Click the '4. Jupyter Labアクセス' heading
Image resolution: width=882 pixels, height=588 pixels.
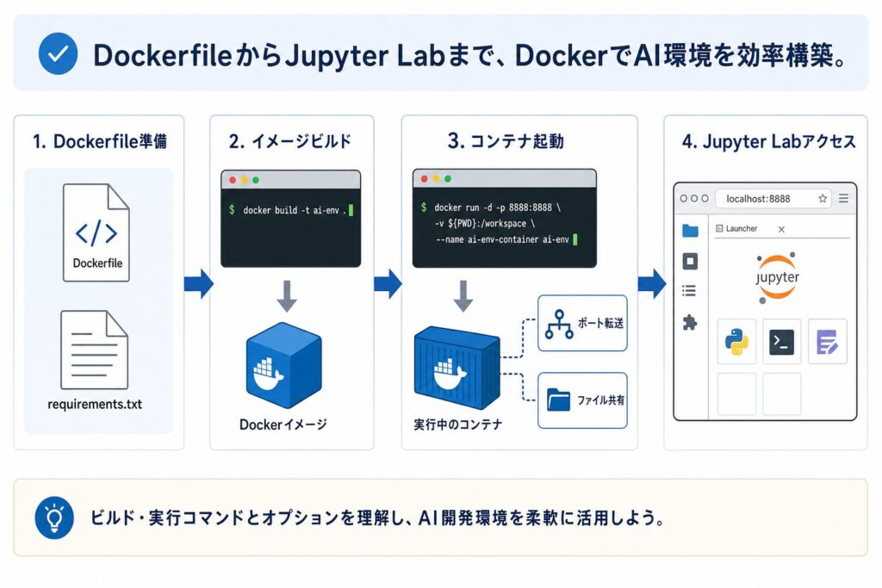pyautogui.click(x=769, y=141)
